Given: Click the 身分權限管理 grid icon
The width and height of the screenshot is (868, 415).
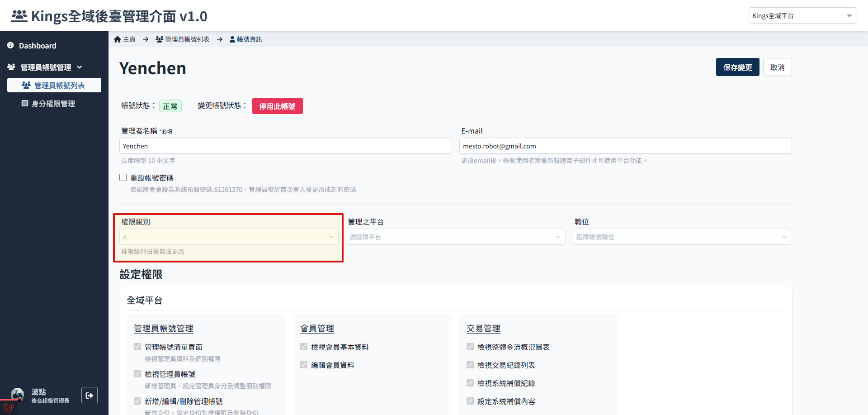Looking at the screenshot, I should [x=25, y=103].
